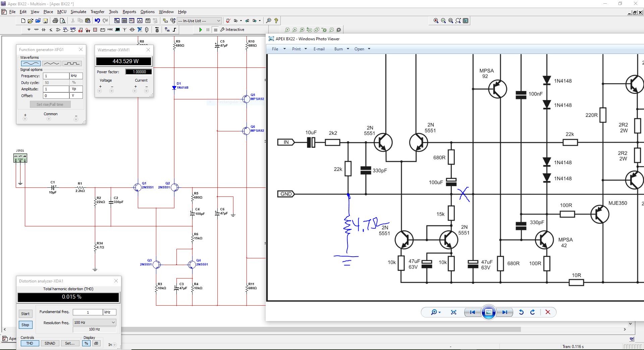Select sine waveform in function generator
Screen dimensions: 644x350
pyautogui.click(x=31, y=63)
